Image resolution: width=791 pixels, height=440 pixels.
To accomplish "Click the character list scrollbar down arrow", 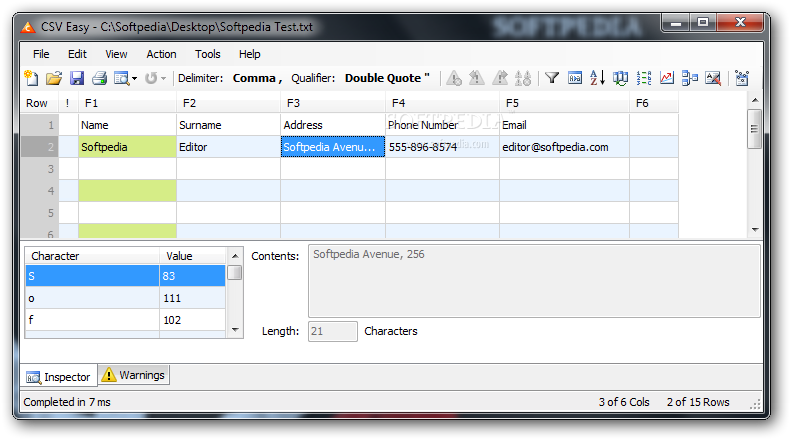I will pyautogui.click(x=235, y=330).
